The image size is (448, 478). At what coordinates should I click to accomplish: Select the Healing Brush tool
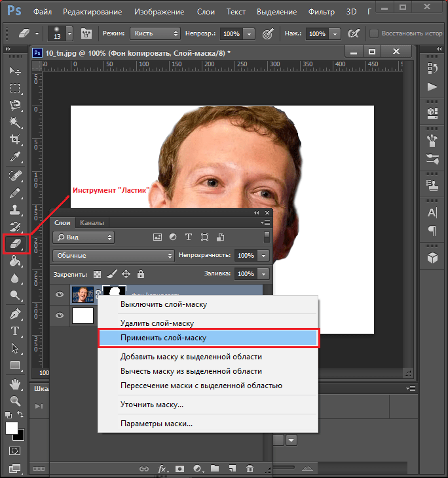(x=15, y=176)
